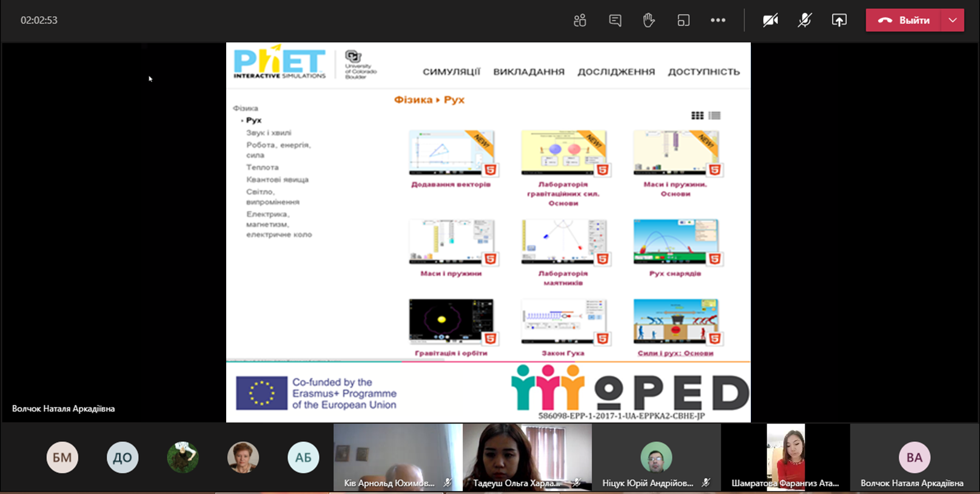Select Звук і хвилі subcategory

click(269, 133)
